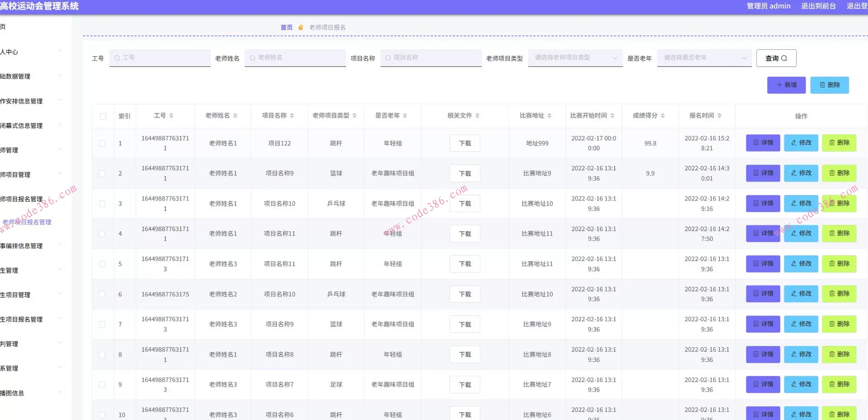Image resolution: width=868 pixels, height=420 pixels.
Task: Click the 查询 search button
Action: 776,58
